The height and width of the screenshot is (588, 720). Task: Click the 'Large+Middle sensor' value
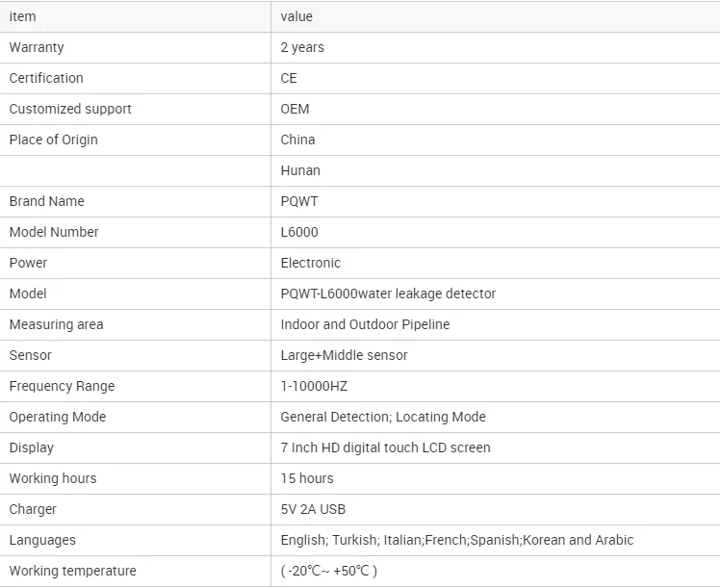(x=344, y=355)
